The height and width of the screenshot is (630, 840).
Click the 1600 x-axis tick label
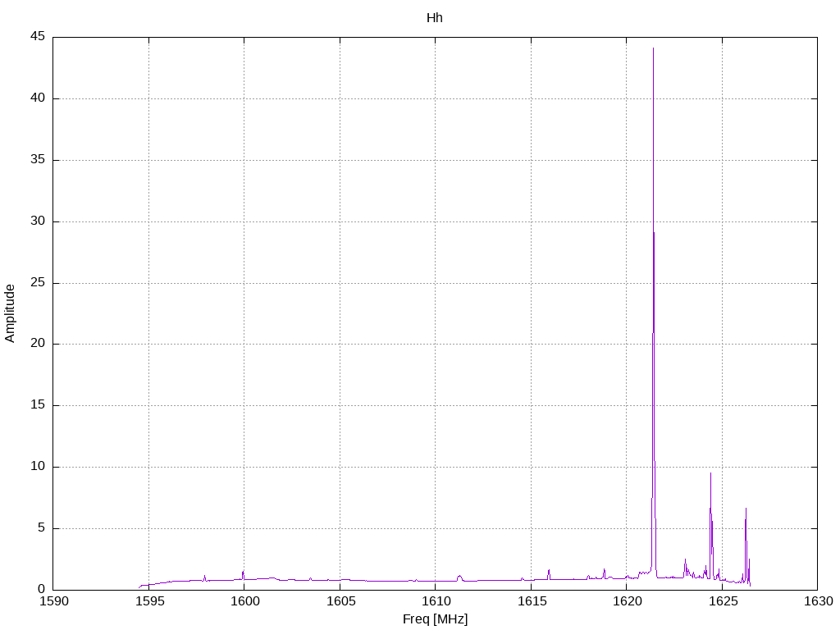coord(244,601)
